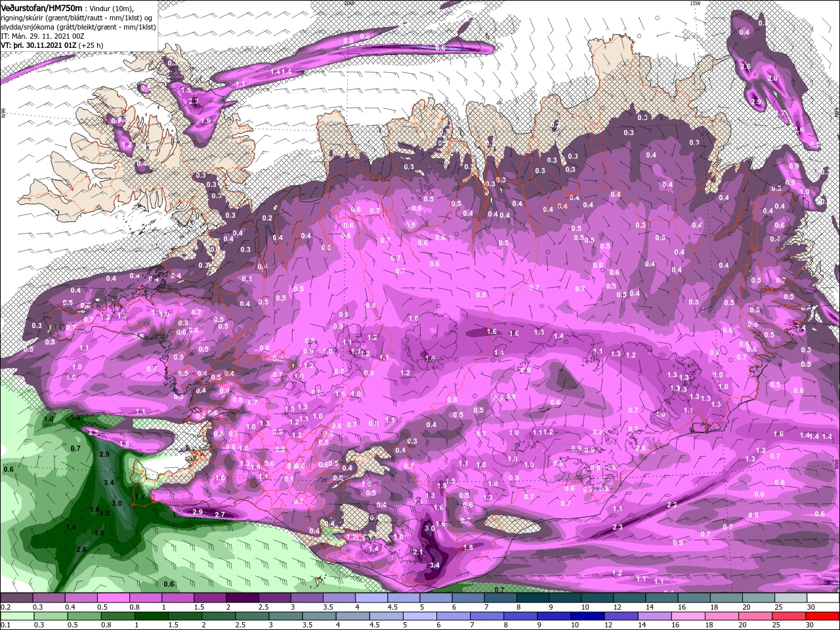
Task: Click the coral red 25 rain legend swatch
Action: tap(789, 616)
